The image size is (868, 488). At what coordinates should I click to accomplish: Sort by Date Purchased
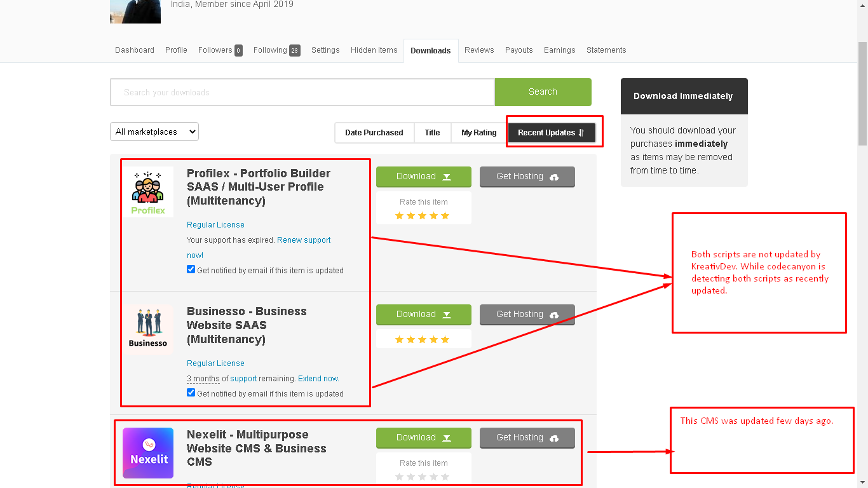point(374,133)
